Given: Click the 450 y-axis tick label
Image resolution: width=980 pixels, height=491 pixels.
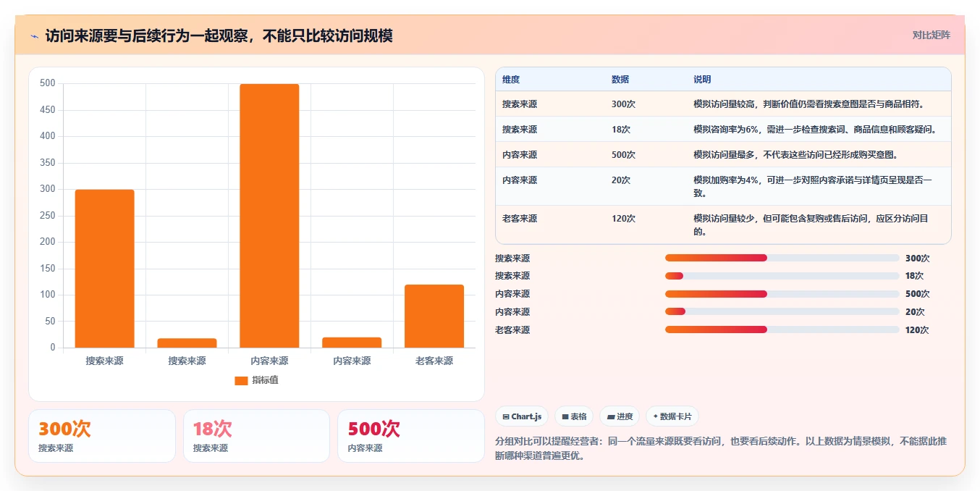Looking at the screenshot, I should pyautogui.click(x=48, y=110).
